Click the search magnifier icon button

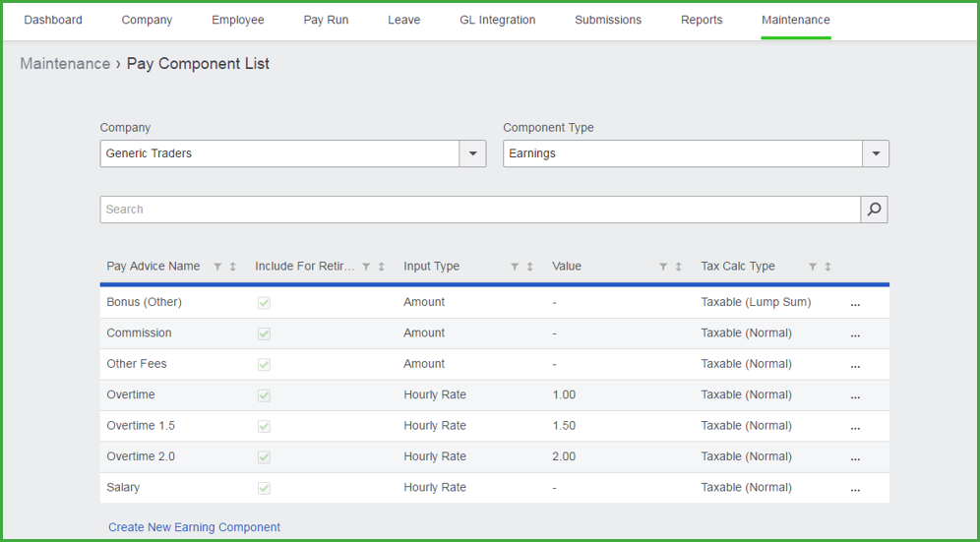click(x=874, y=210)
